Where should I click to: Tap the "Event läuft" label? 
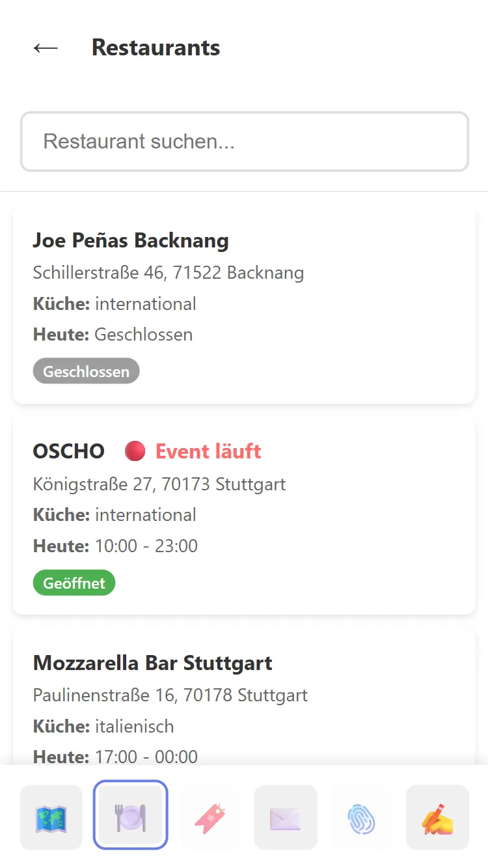208,451
